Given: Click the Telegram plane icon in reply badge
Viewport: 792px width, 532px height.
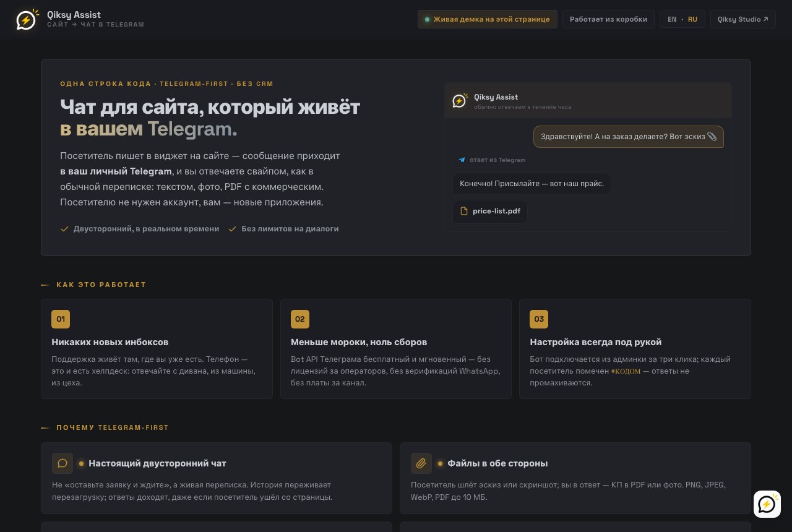Looking at the screenshot, I should pos(462,160).
